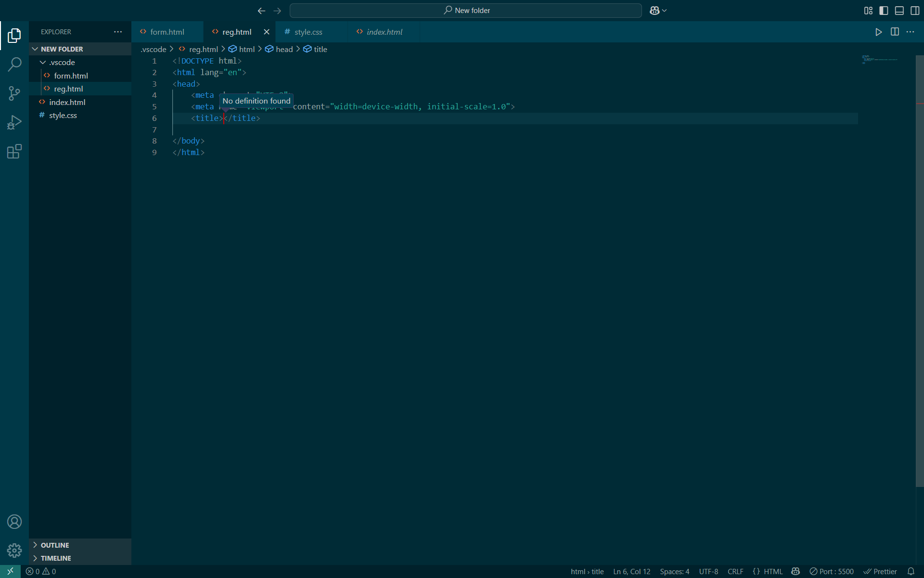The width and height of the screenshot is (924, 578).
Task: Close the reg.html tab
Action: pos(267,32)
